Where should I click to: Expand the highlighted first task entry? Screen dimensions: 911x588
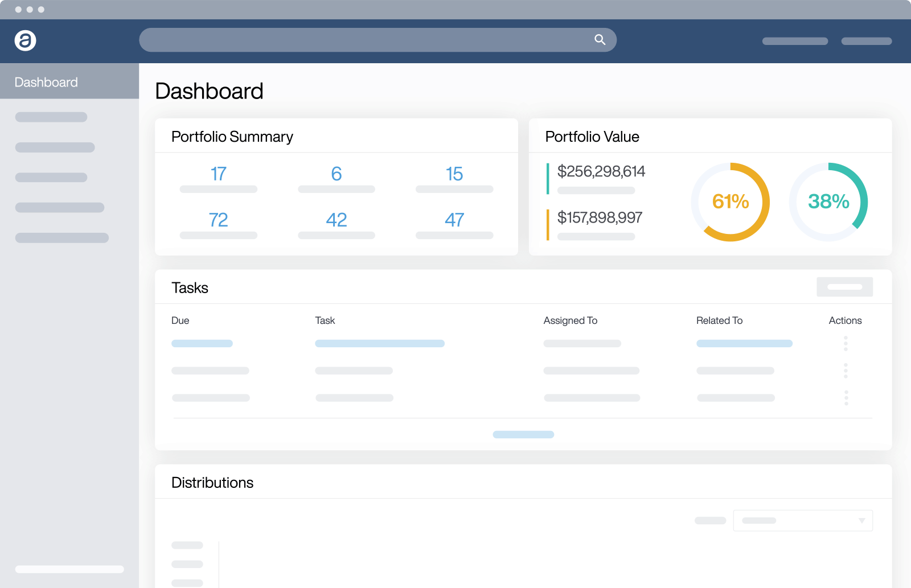379,343
